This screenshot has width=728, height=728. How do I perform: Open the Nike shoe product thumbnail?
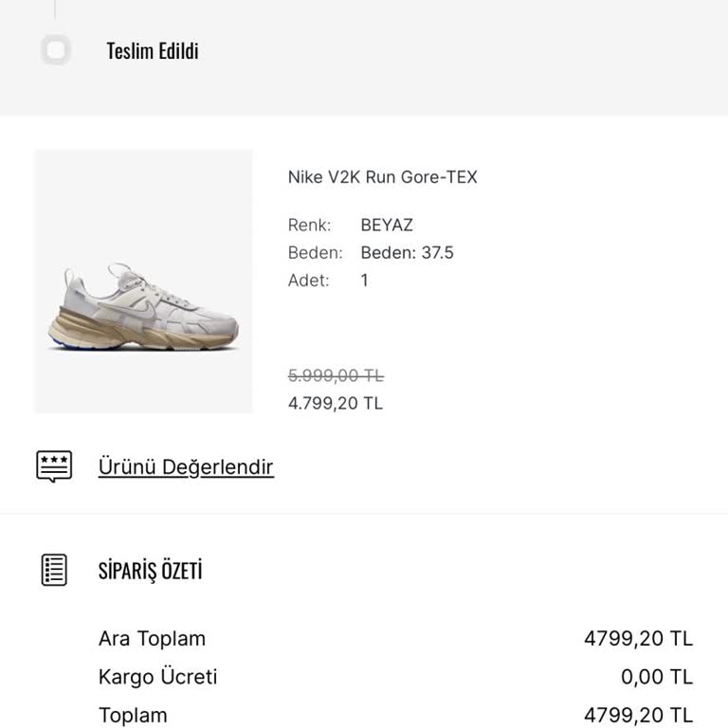[x=144, y=282]
